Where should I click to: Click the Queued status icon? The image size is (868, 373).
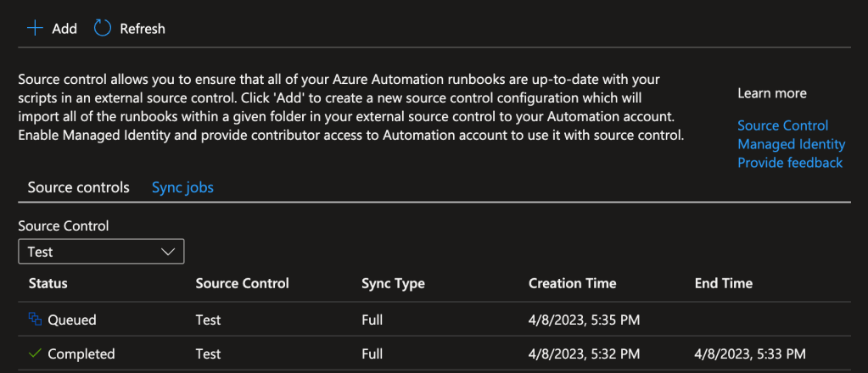(x=35, y=320)
